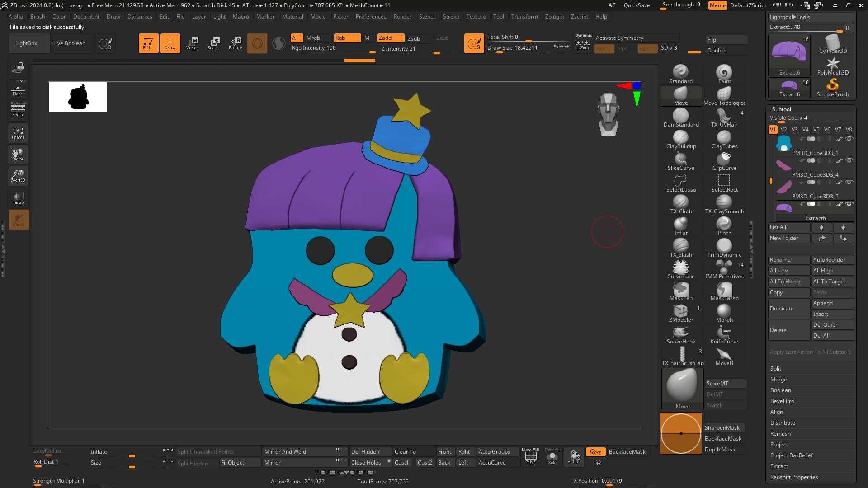
Task: Open the Zplugin menu
Action: pyautogui.click(x=554, y=17)
